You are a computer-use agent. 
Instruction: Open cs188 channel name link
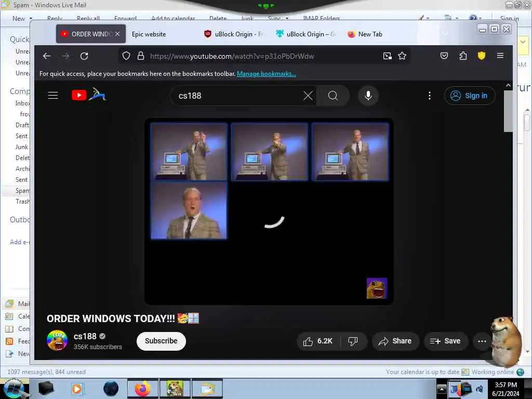(x=85, y=336)
